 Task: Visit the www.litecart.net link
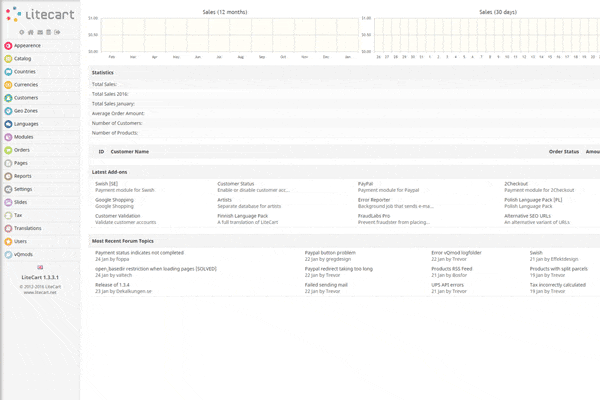point(40,292)
